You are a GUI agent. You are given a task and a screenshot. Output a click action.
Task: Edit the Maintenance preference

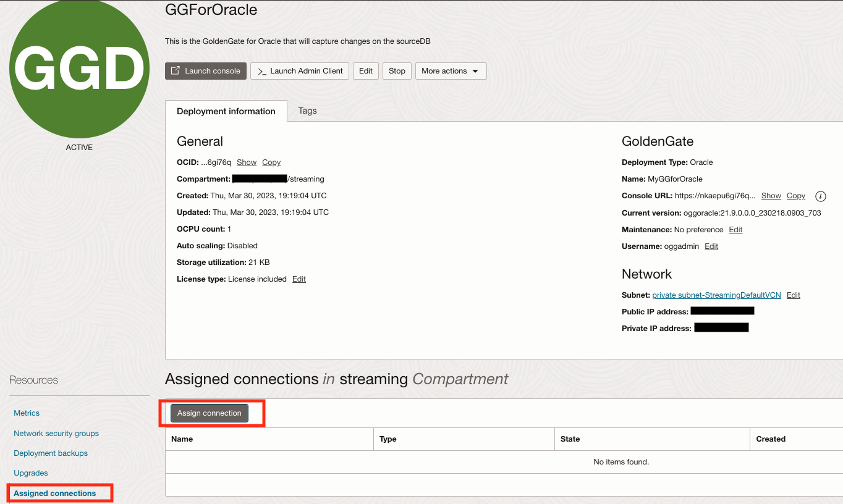click(x=735, y=230)
